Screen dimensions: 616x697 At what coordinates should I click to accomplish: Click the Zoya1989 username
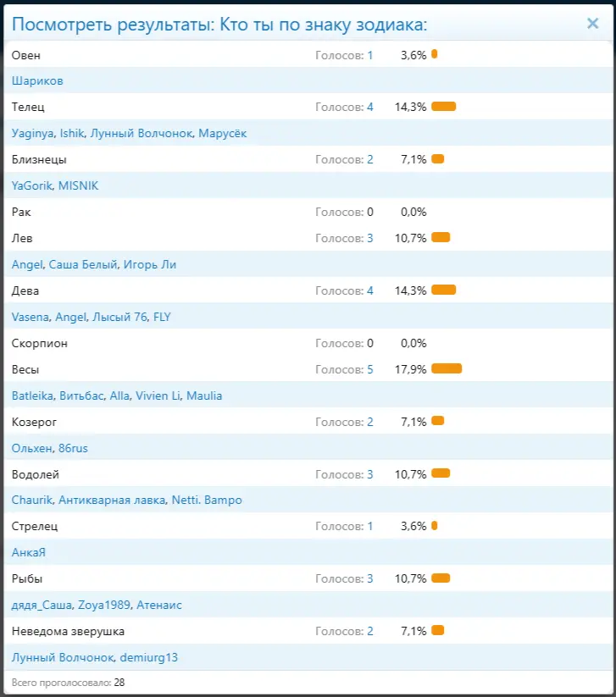104,605
